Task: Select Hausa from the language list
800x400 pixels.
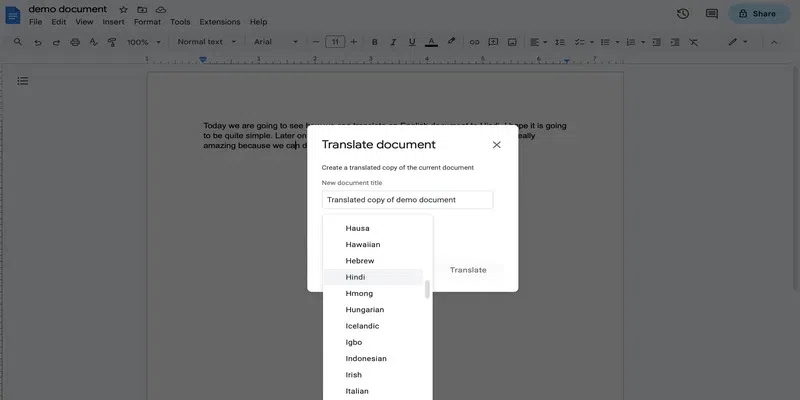Action: 373,228
